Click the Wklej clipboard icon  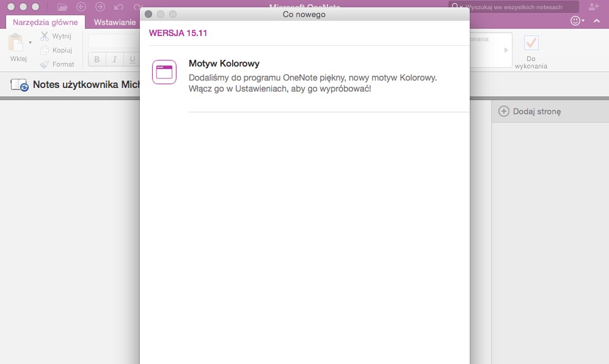(x=16, y=42)
